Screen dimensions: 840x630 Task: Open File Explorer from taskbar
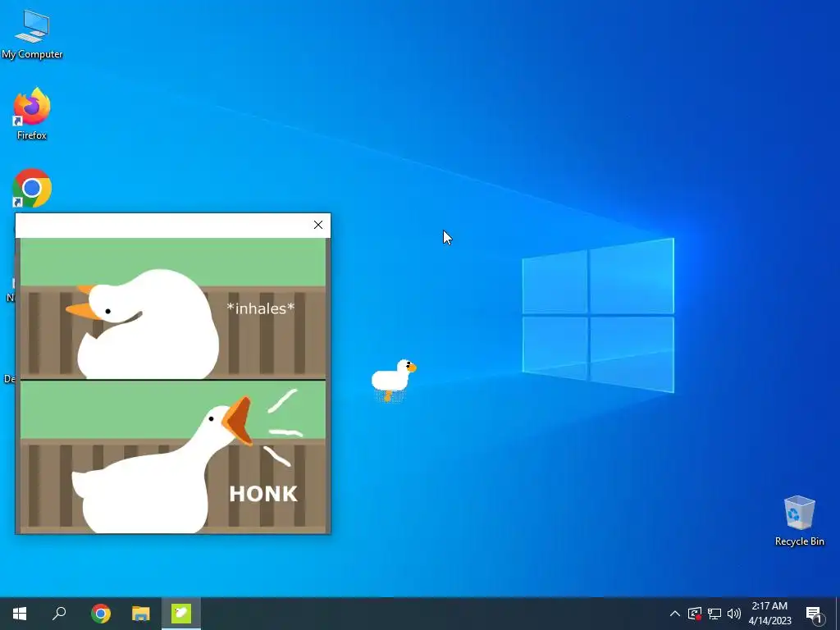(x=141, y=614)
